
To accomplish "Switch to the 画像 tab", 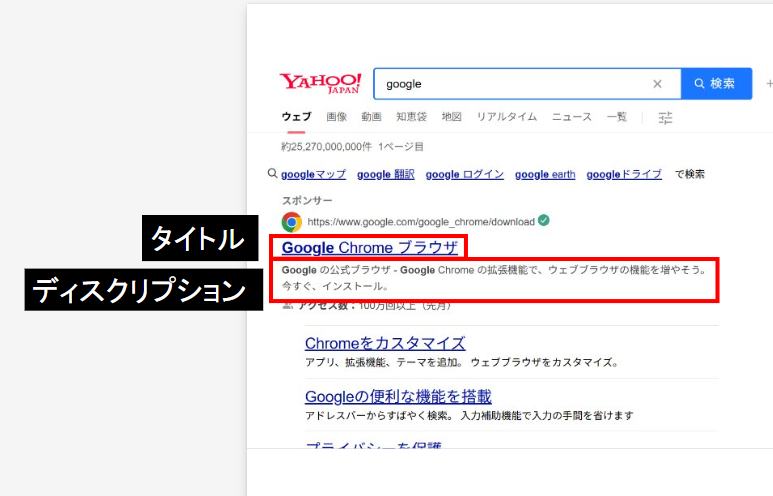I will point(337,117).
